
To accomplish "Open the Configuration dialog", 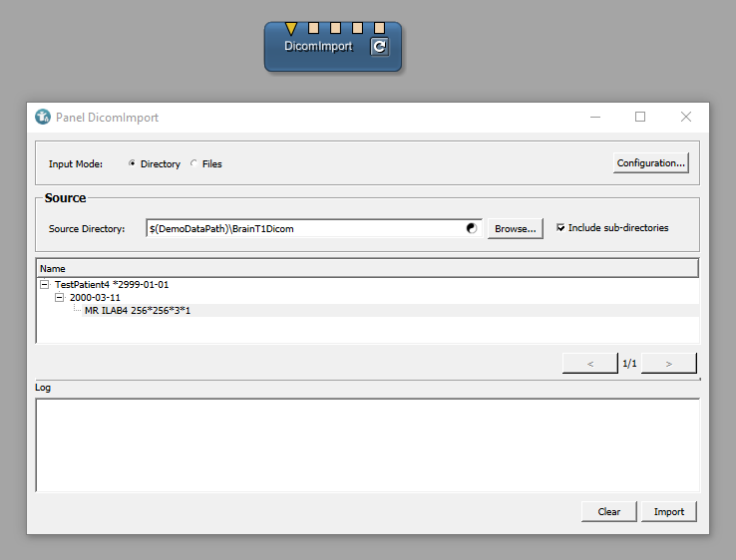I will click(651, 162).
